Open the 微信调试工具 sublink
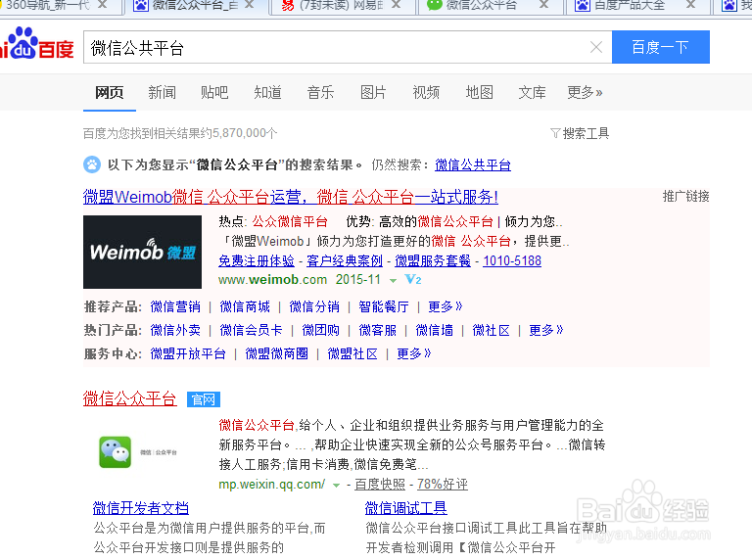 click(x=405, y=508)
